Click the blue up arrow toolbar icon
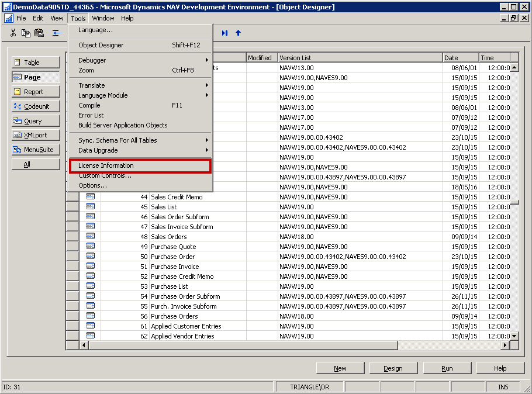 pos(238,33)
